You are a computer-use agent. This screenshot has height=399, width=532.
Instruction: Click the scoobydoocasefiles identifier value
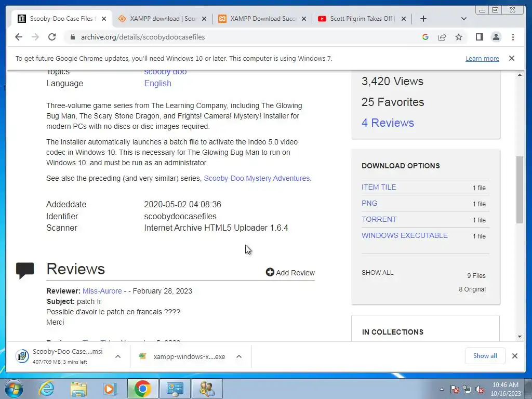tap(180, 217)
